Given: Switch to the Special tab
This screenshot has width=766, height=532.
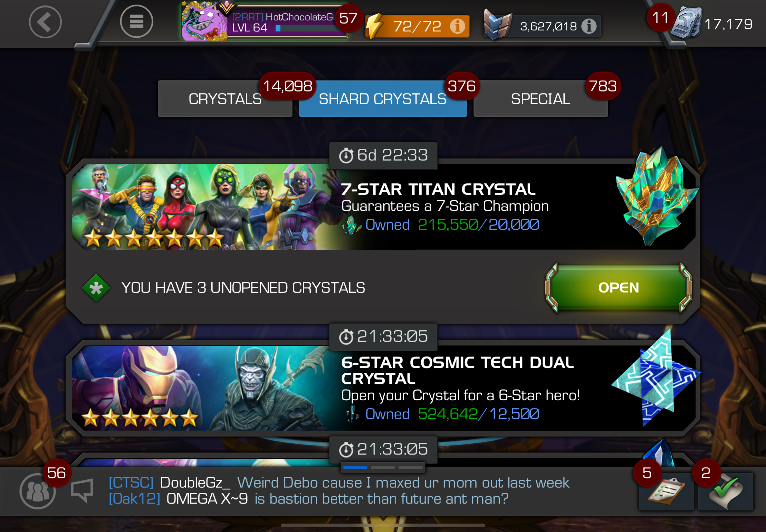Looking at the screenshot, I should [541, 99].
